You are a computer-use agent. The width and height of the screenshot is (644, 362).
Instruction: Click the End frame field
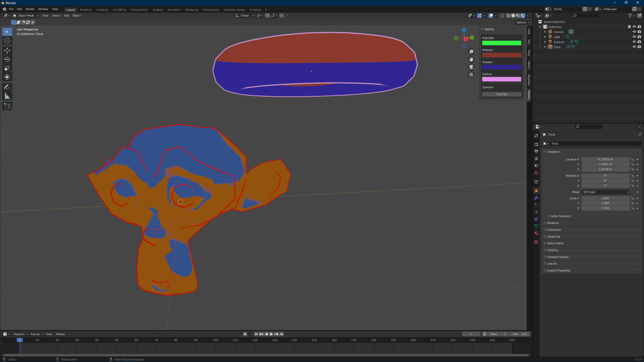520,334
